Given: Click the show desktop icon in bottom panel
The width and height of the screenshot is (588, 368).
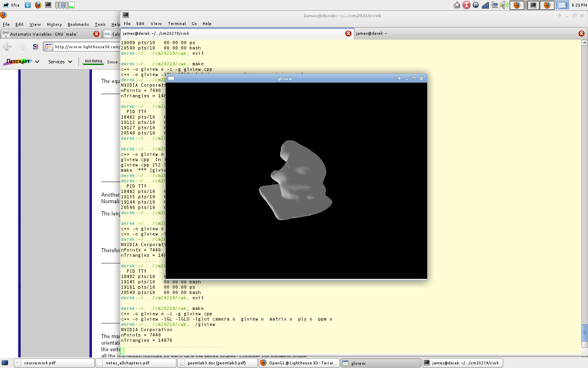Looking at the screenshot, I should coord(5,363).
